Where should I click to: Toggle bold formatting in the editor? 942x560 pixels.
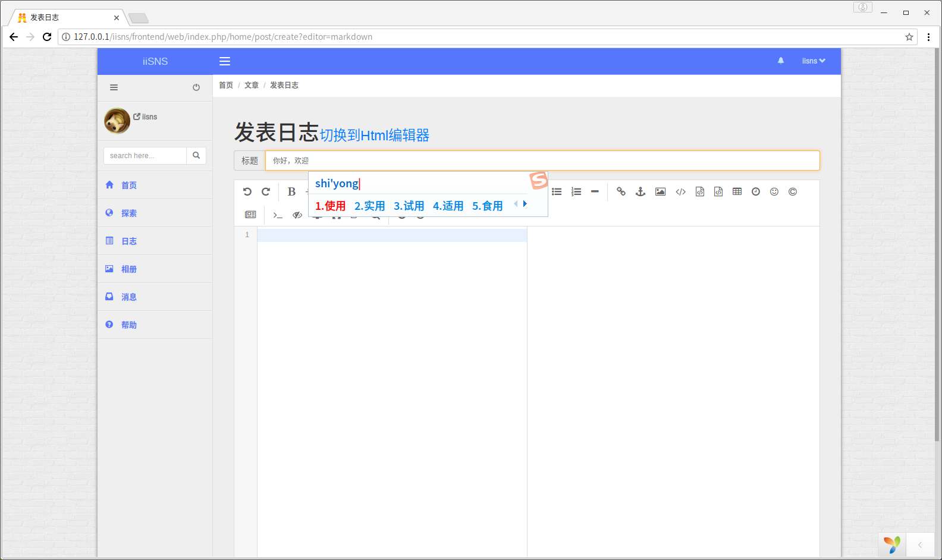[291, 191]
